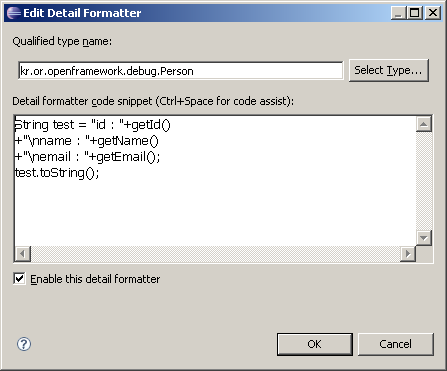Click the code snippet's scroll down arrow
Viewport: 447px width, 371px height.
(424, 238)
